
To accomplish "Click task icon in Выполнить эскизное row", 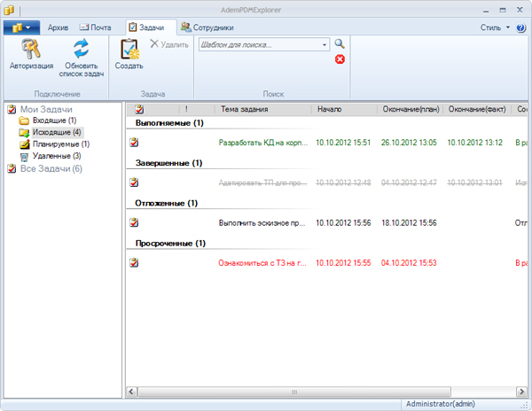I will [x=134, y=222].
